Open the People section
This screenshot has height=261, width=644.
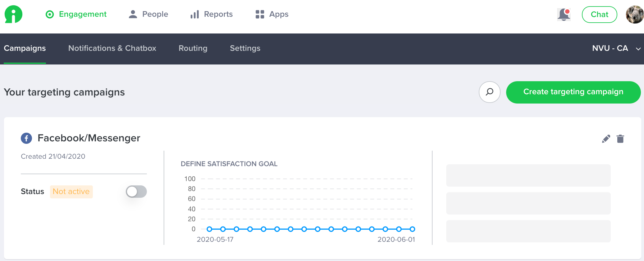pos(148,14)
